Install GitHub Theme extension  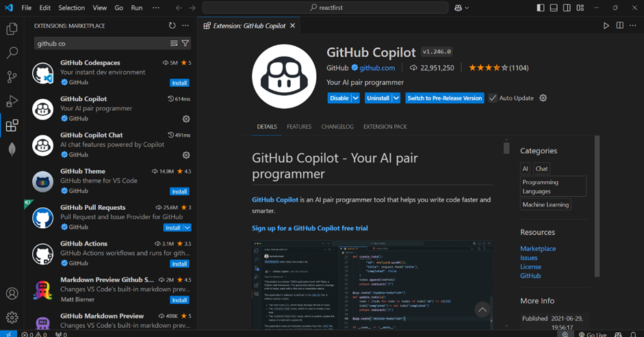tap(179, 191)
